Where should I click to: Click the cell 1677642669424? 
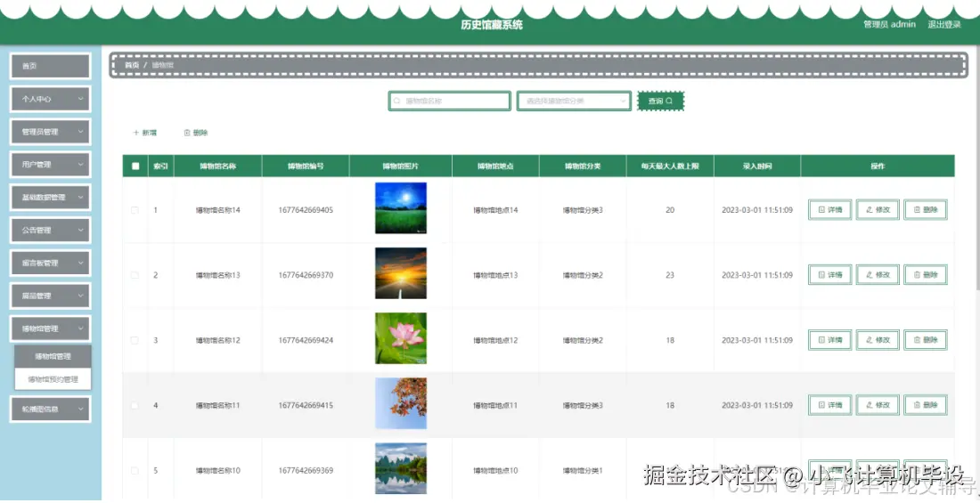coord(306,341)
